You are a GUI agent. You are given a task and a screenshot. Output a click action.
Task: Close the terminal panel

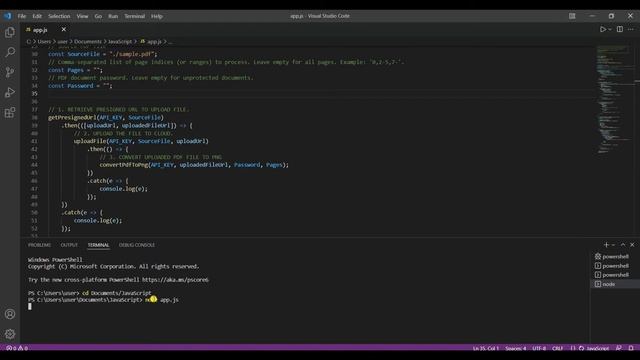(x=632, y=244)
